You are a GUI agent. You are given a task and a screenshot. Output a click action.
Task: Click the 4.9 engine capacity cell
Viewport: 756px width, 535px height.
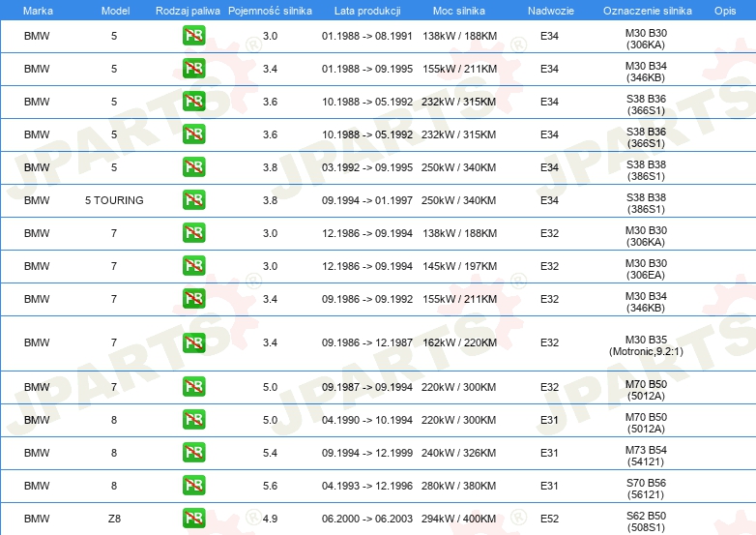click(x=270, y=519)
